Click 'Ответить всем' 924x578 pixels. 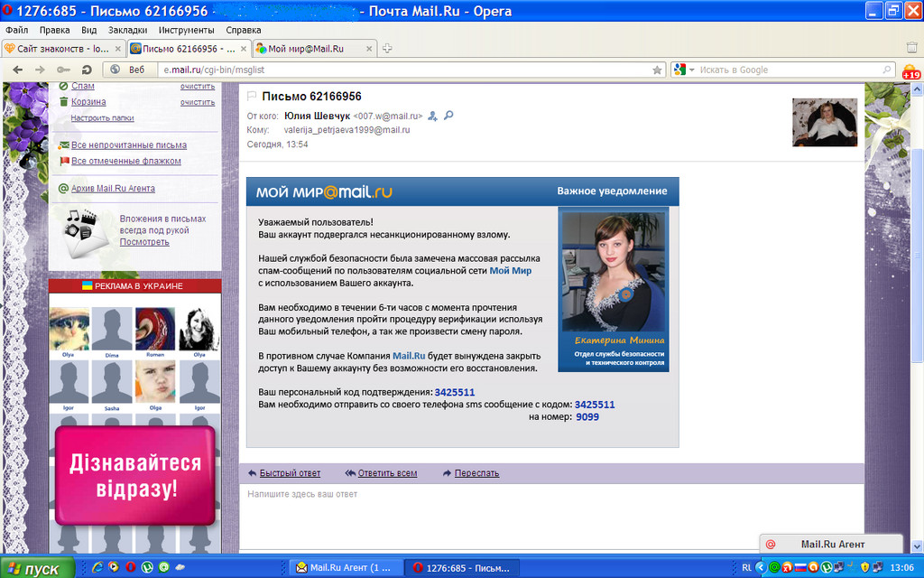coord(387,473)
